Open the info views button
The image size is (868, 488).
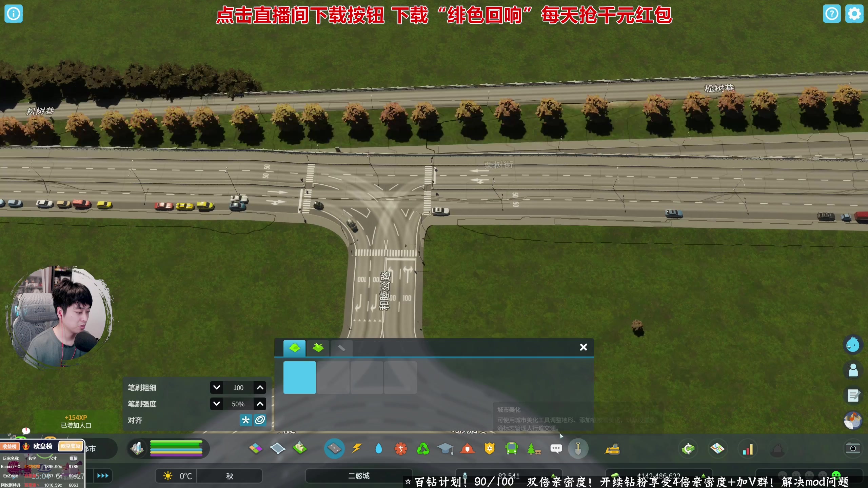pos(14,14)
